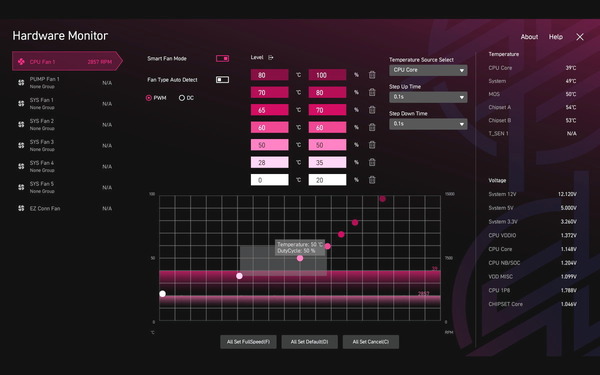The image size is (600, 375).
Task: Open the About link
Action: pos(529,37)
